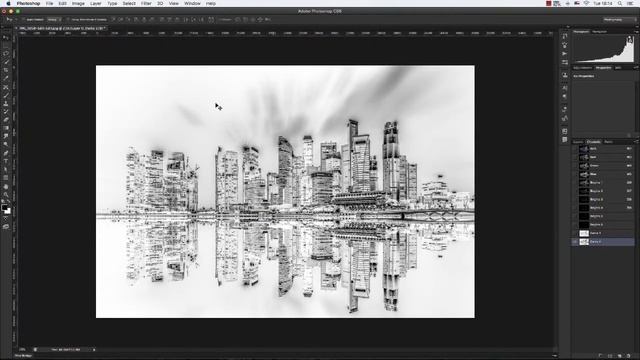Image resolution: width=640 pixels, height=360 pixels.
Task: Toggle the Auto-Select checkbox
Action: [x=24, y=19]
